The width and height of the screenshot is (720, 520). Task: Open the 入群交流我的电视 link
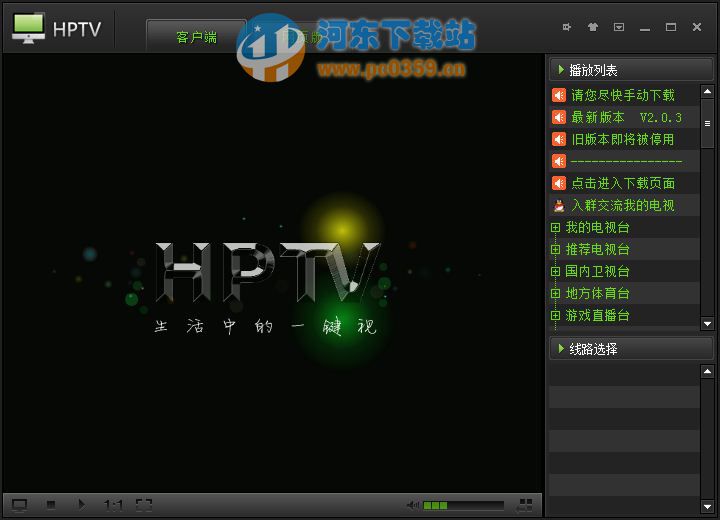[x=623, y=205]
